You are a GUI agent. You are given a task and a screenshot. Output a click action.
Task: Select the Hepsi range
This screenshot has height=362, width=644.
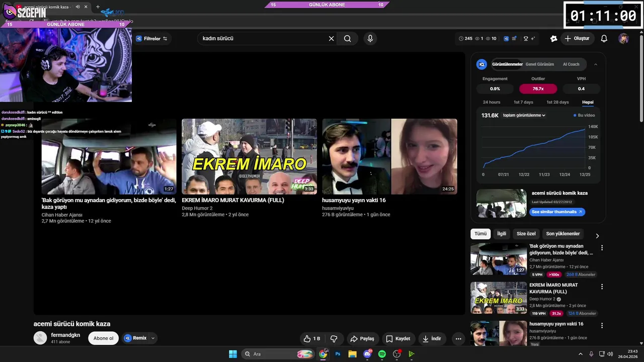coord(588,102)
